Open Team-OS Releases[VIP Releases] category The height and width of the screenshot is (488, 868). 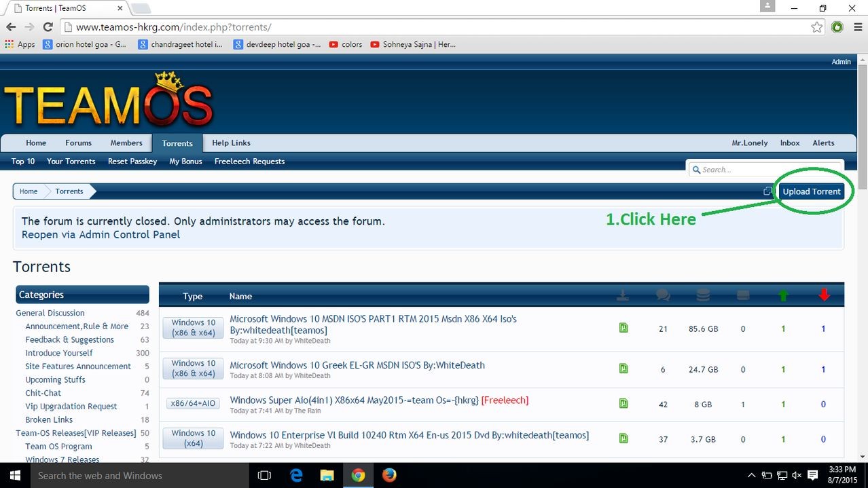point(76,433)
